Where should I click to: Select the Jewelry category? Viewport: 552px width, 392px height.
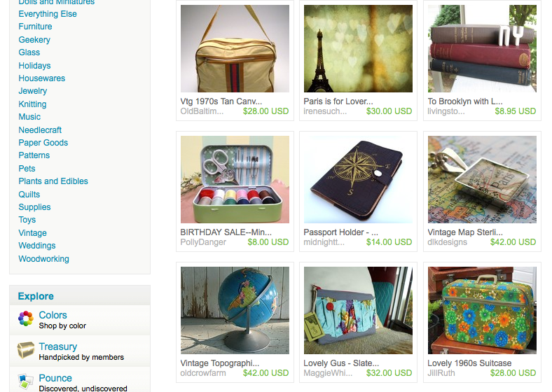33,91
